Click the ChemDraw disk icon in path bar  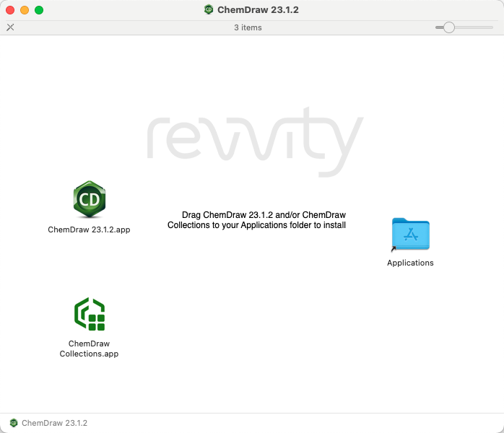pos(14,423)
